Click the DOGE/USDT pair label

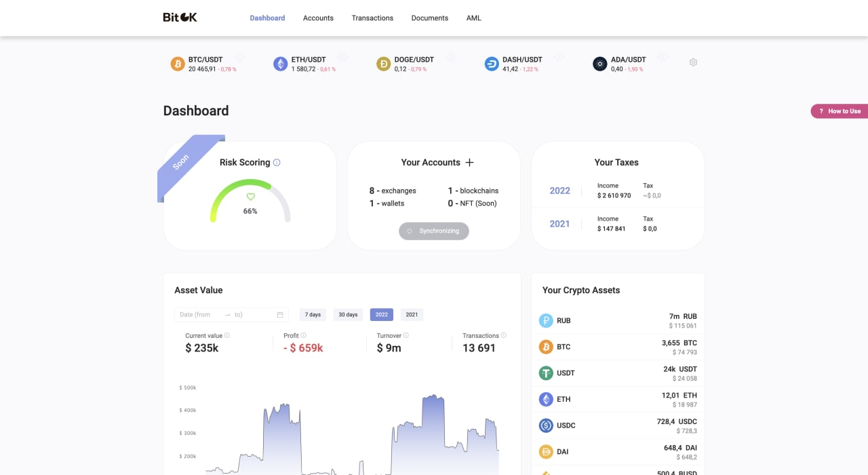(x=414, y=60)
